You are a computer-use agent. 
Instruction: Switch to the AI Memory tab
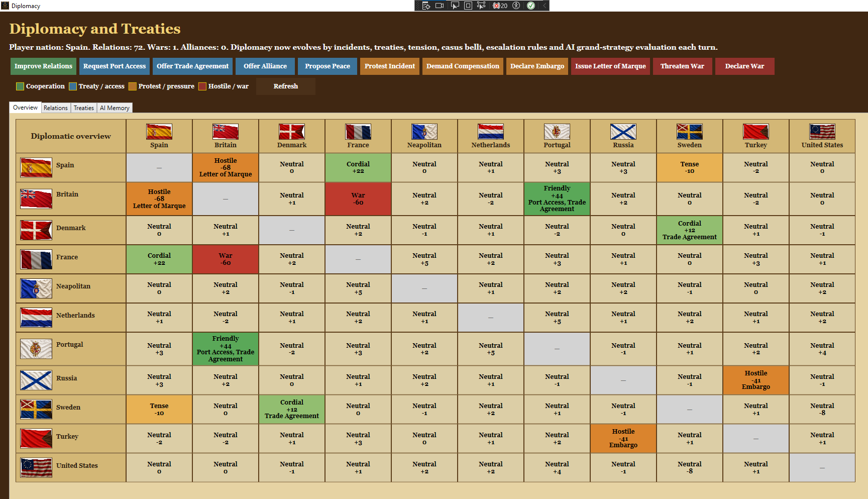(115, 108)
